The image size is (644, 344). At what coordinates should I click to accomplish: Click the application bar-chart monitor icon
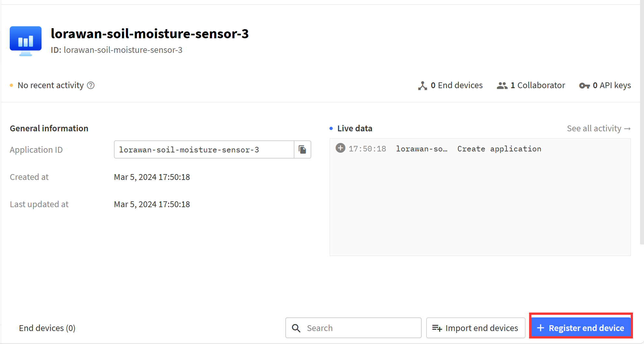click(26, 41)
